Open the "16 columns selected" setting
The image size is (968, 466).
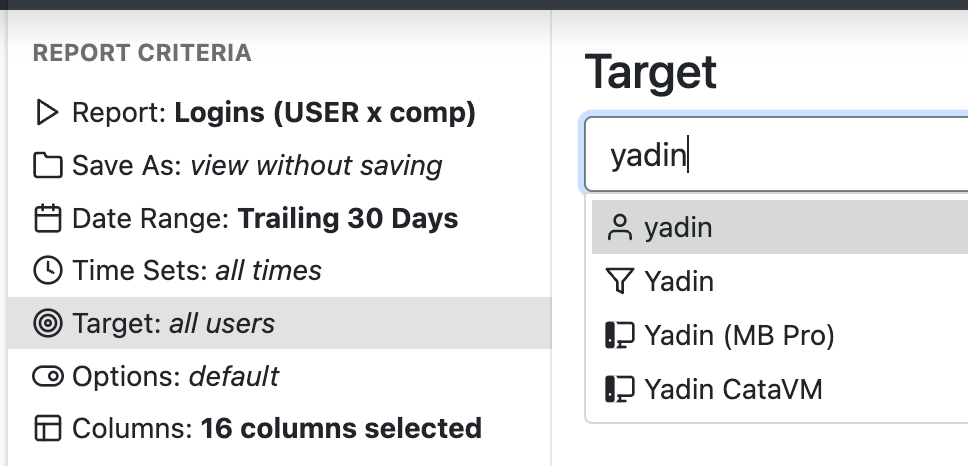(x=341, y=429)
